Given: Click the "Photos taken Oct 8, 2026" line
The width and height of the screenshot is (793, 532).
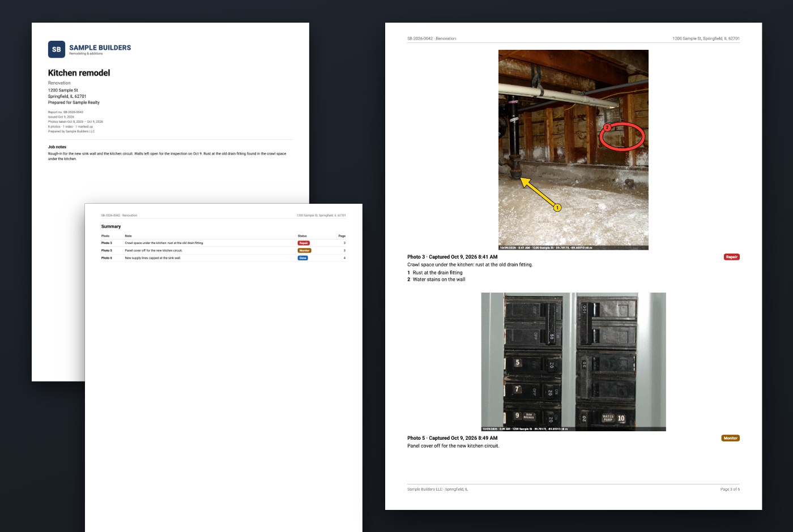Looking at the screenshot, I should point(75,122).
